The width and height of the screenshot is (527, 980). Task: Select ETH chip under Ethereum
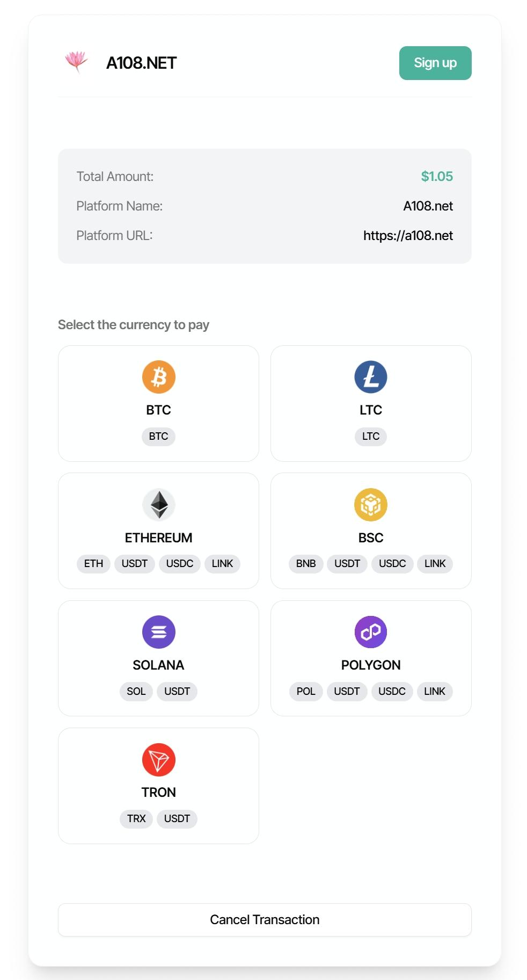pos(93,564)
